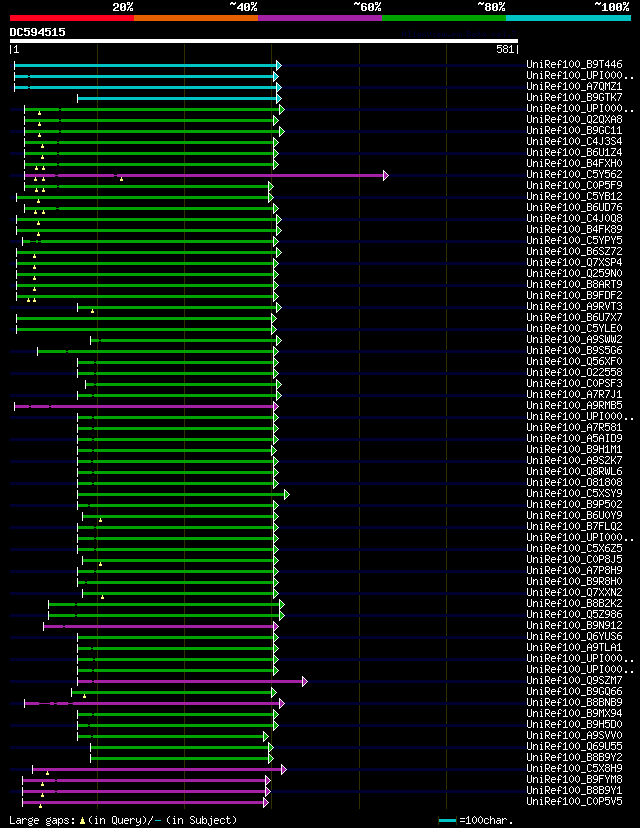Open hit UniRef100_B9N912
This screenshot has width=640, height=828.
pyautogui.click(x=574, y=625)
